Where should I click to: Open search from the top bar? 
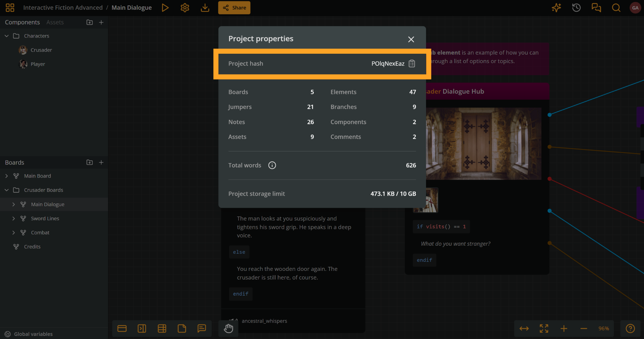coord(616,8)
